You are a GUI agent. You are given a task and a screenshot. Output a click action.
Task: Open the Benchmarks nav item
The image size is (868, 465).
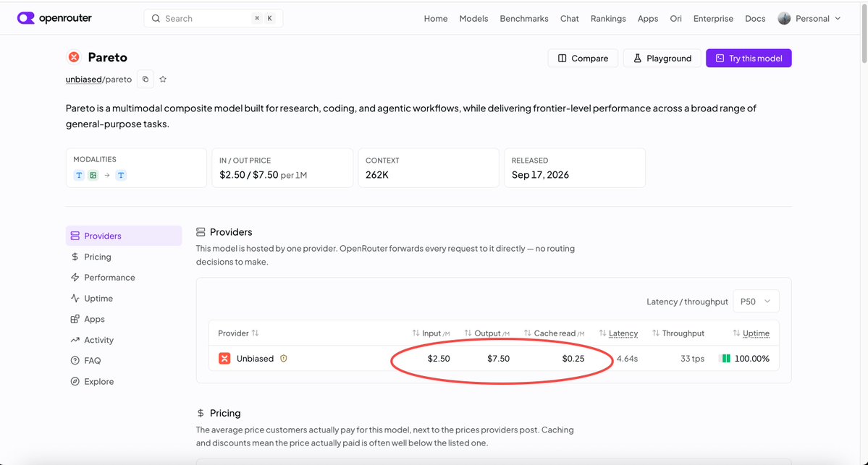pyautogui.click(x=523, y=18)
